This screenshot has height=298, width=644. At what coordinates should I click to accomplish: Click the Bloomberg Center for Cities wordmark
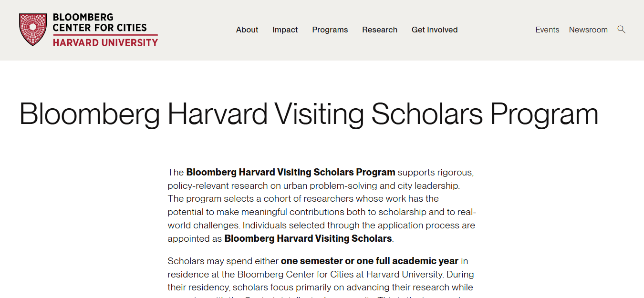pos(100,22)
